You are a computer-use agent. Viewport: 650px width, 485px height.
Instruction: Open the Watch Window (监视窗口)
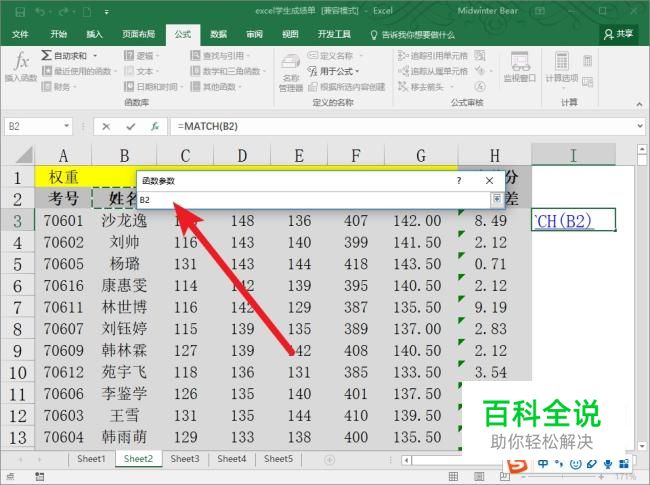(x=519, y=67)
